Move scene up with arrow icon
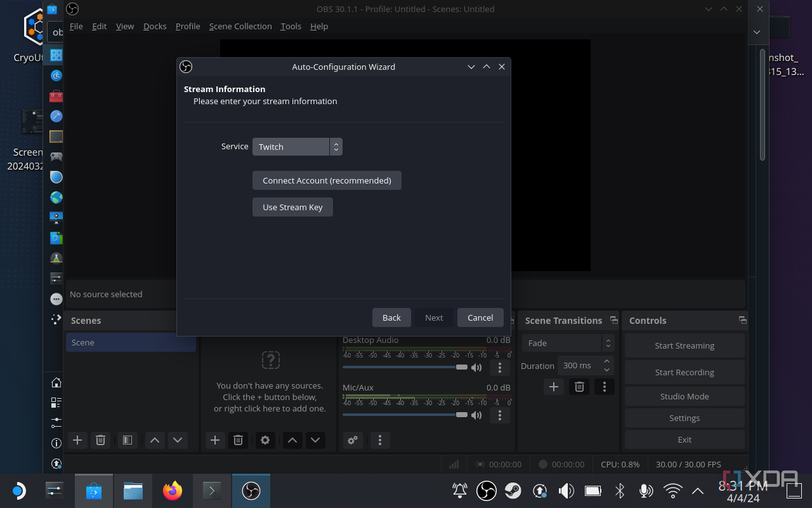Image resolution: width=812 pixels, height=508 pixels. pyautogui.click(x=155, y=440)
